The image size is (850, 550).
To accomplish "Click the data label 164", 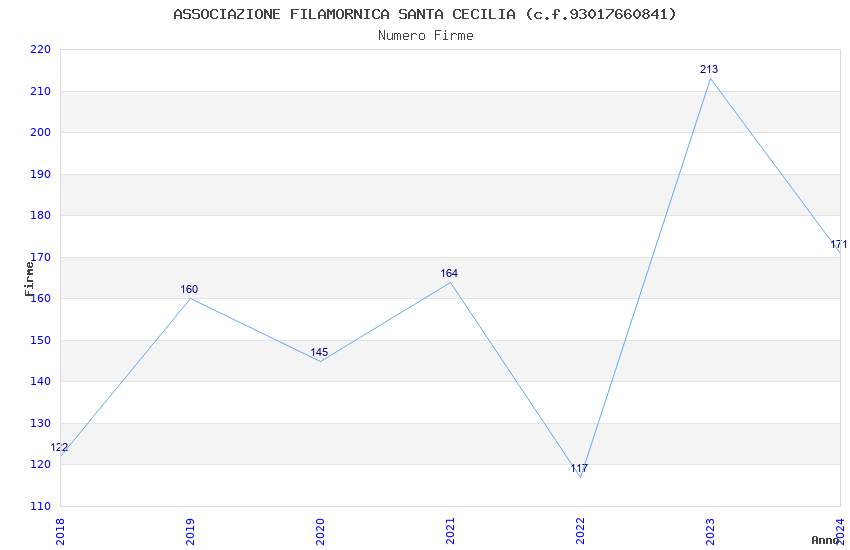I will coord(449,273).
